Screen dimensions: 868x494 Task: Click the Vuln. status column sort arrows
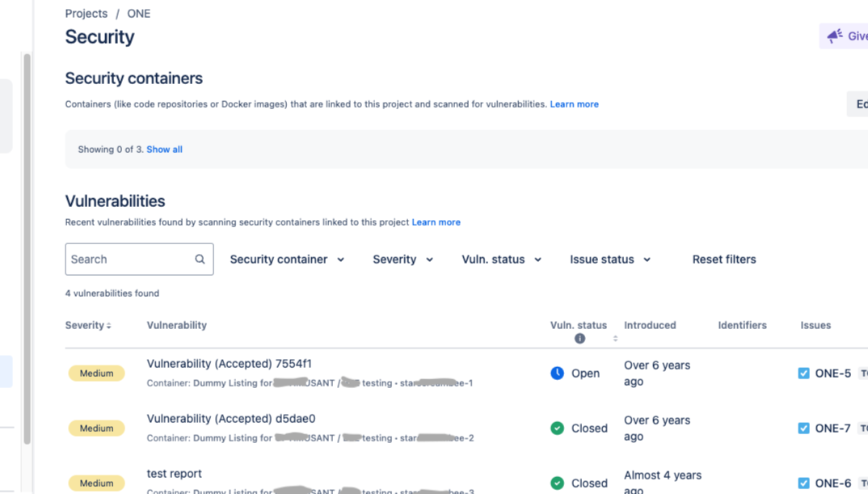[x=616, y=339]
